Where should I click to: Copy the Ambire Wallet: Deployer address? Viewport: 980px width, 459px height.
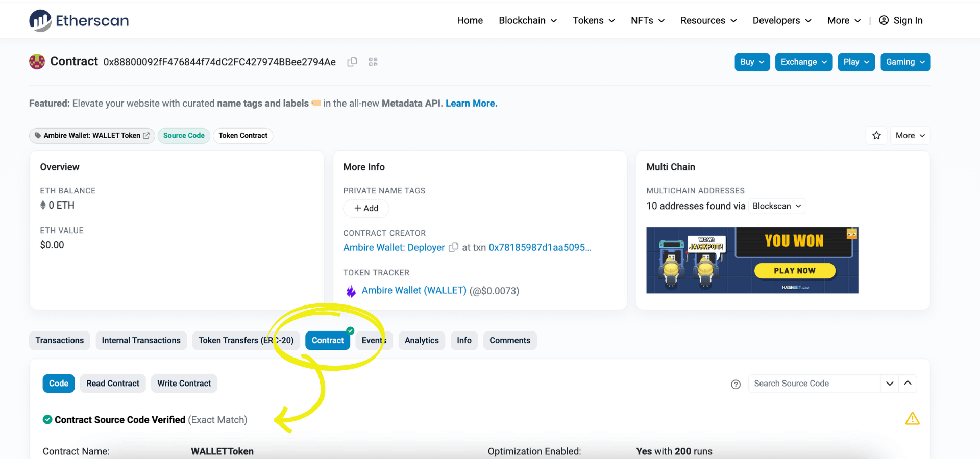[x=453, y=247]
